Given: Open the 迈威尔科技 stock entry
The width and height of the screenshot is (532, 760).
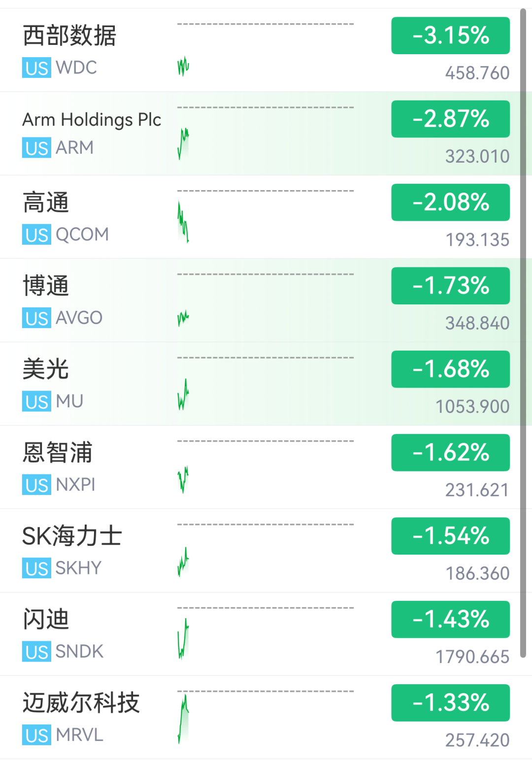Looking at the screenshot, I should tap(266, 718).
